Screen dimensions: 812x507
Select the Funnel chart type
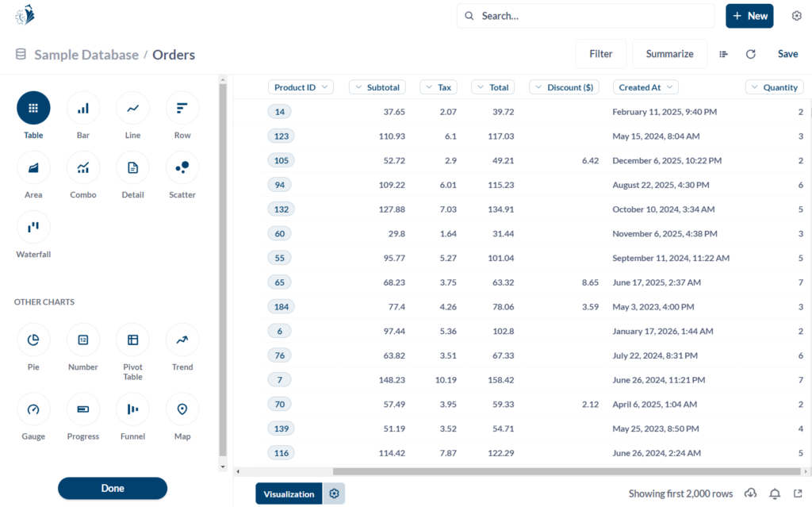[x=132, y=409]
